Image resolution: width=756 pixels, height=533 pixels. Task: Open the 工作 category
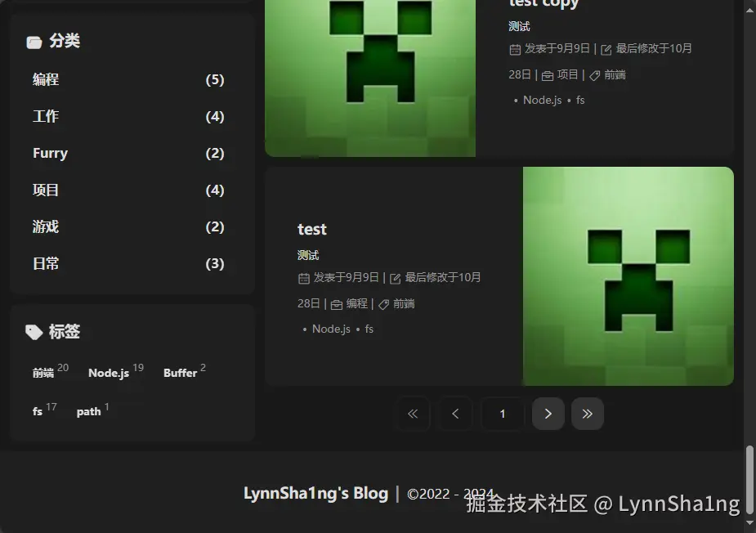pos(46,116)
